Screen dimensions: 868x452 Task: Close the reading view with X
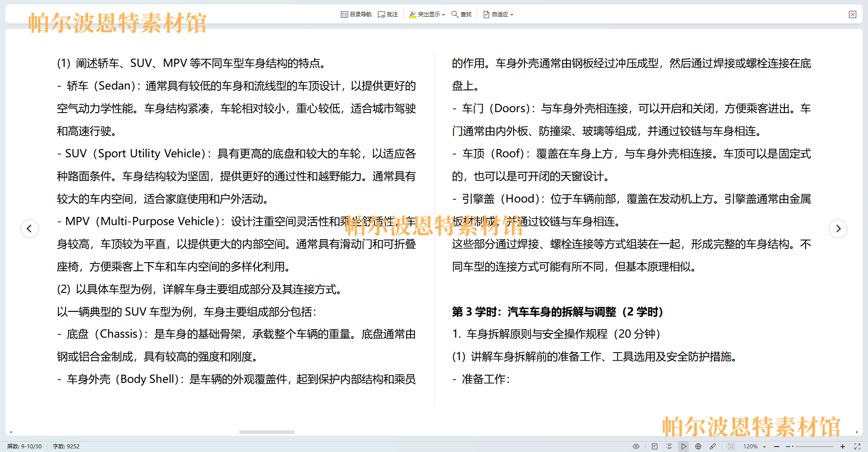point(853,14)
